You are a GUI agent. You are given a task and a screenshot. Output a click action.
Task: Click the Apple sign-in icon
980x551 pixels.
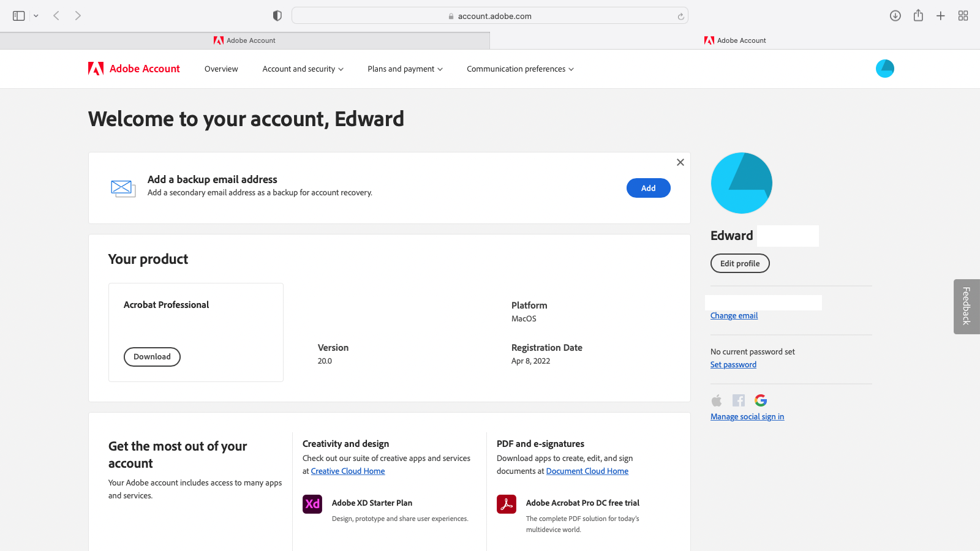click(717, 400)
